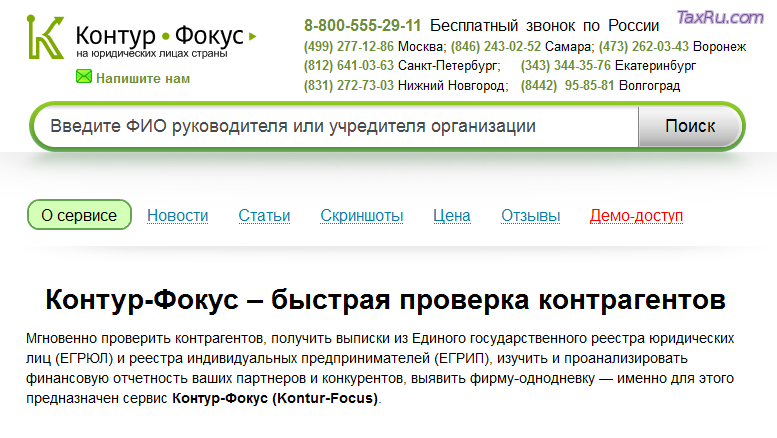777x438 pixels.
Task: Open the Отзывы tab
Action: [531, 216]
